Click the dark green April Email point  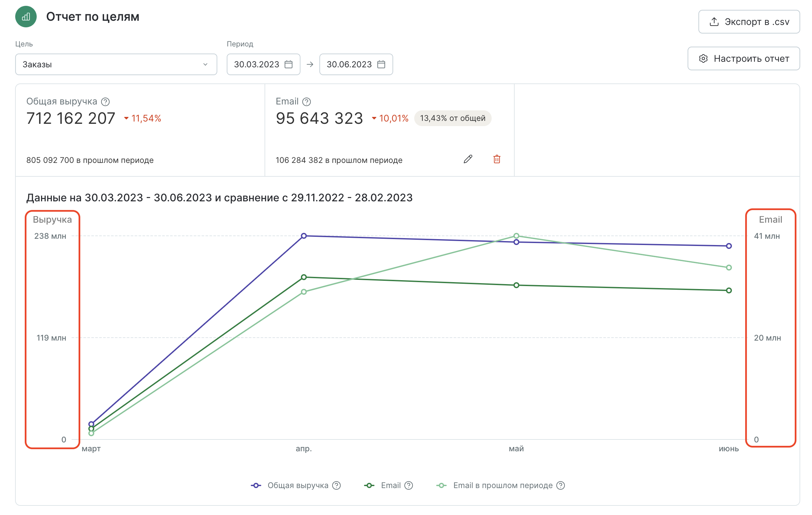point(304,277)
